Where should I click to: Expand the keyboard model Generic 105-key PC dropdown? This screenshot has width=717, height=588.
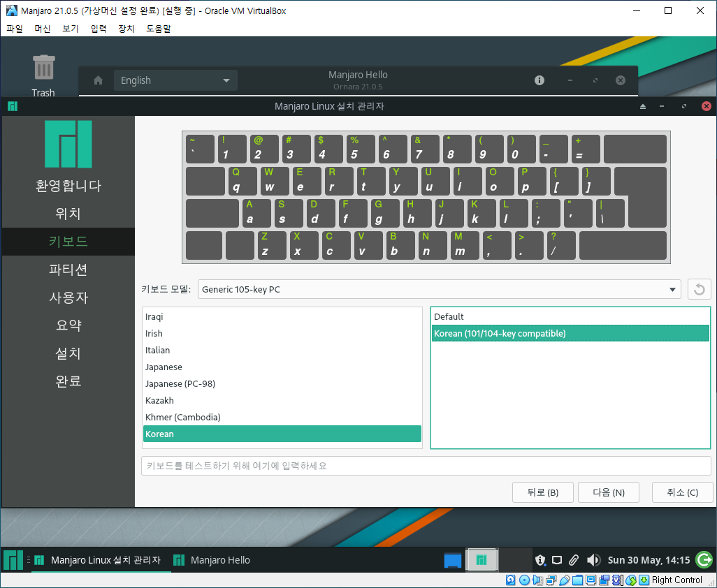[440, 290]
